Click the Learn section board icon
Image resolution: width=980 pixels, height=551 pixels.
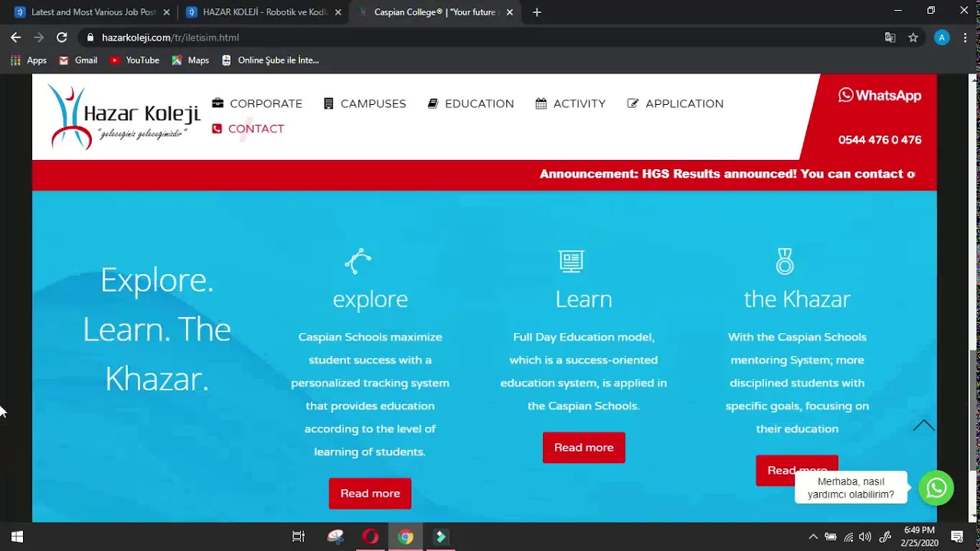pyautogui.click(x=571, y=261)
